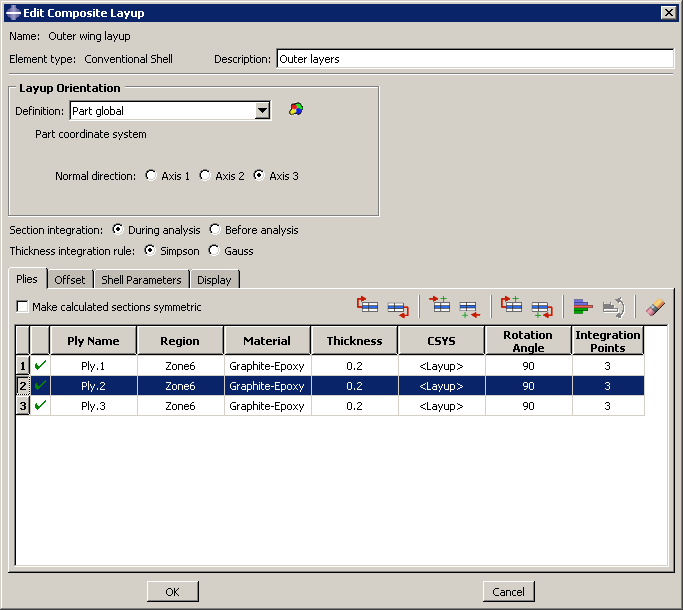
Task: Click the OK button
Action: [x=173, y=591]
